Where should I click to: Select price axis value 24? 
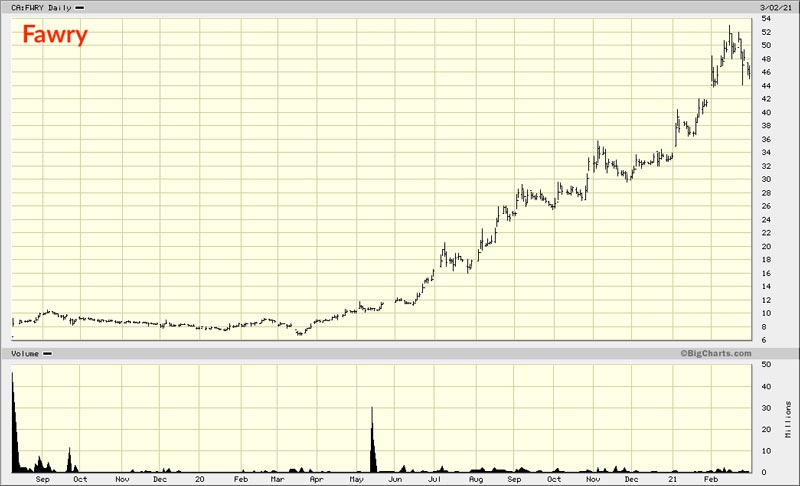(x=766, y=219)
